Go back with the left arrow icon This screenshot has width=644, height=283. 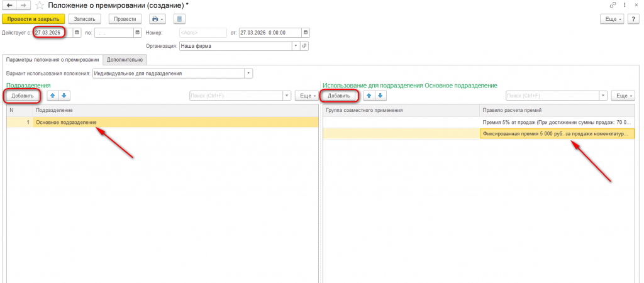click(x=9, y=5)
